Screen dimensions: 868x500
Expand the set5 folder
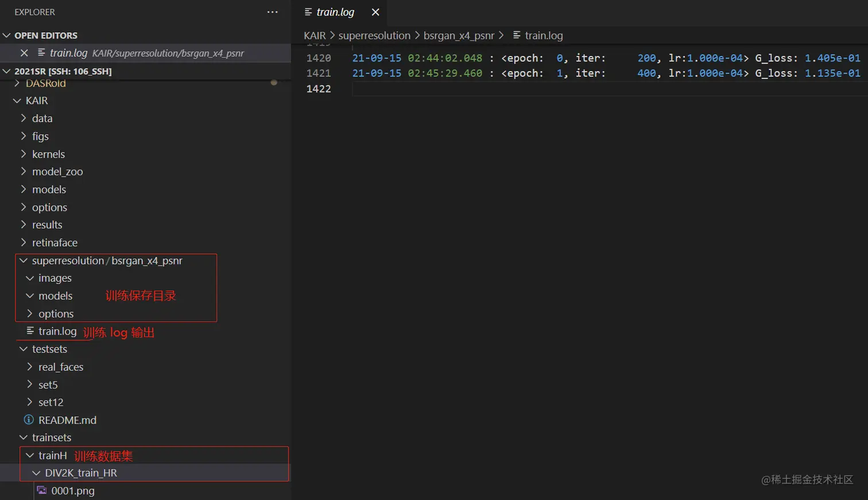tap(30, 384)
